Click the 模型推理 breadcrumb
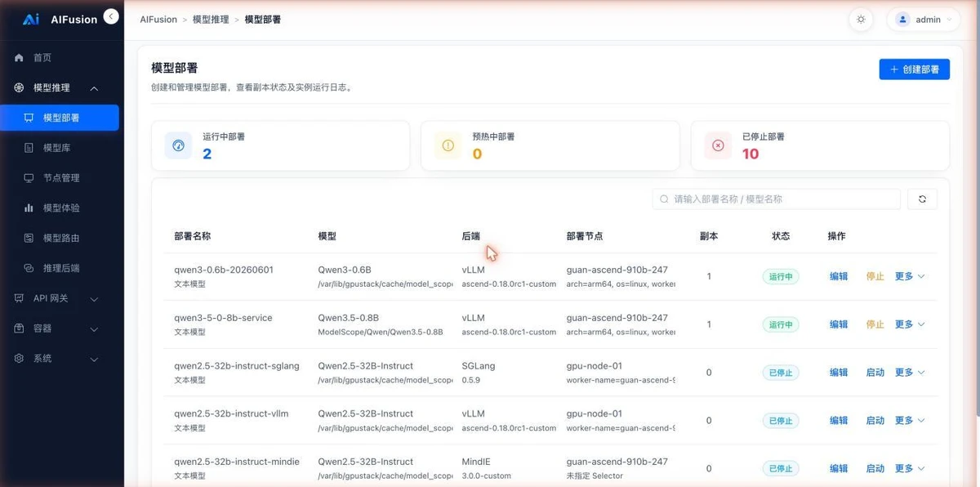Screen dimensions: 980x487 211,20
